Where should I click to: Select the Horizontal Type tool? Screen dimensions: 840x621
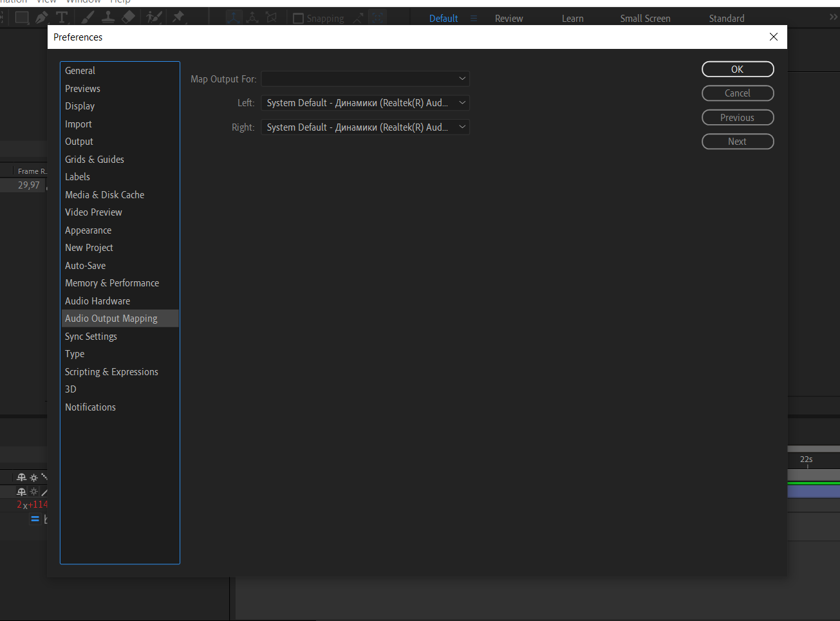62,18
